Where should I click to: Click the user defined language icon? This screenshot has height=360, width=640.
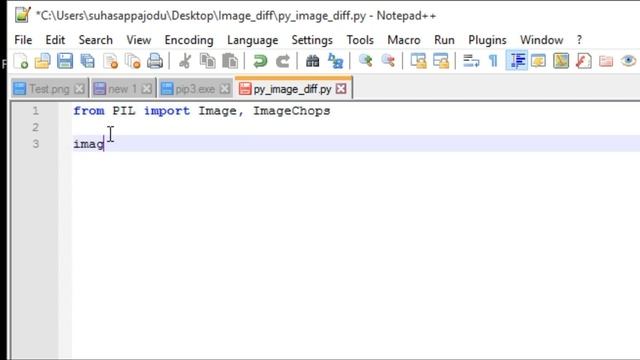[539, 61]
